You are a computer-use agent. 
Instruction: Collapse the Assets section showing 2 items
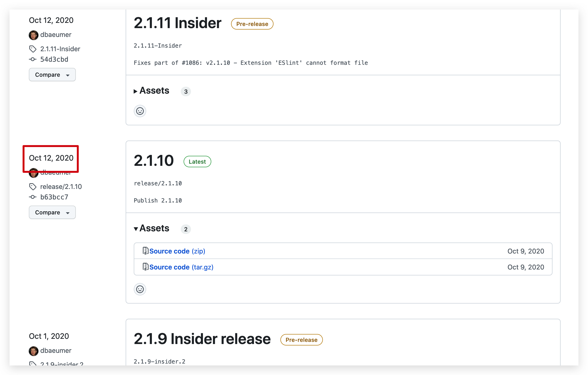151,228
